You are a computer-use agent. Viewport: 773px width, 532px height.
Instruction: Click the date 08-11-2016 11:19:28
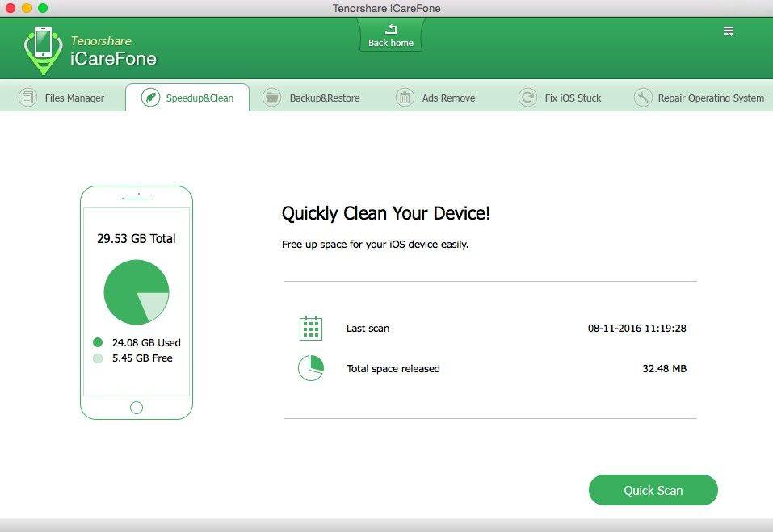tap(637, 328)
